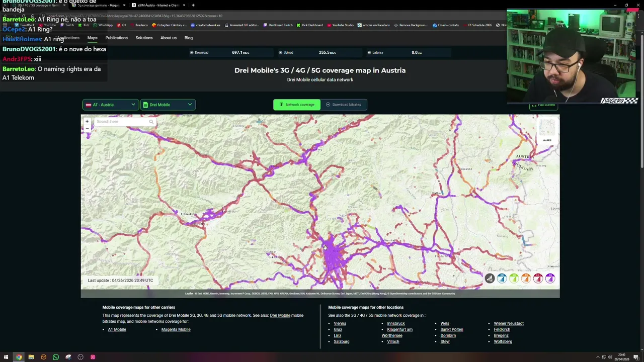The height and width of the screenshot is (362, 644).
Task: Open the YouTube Studio bookmark
Action: [340, 25]
